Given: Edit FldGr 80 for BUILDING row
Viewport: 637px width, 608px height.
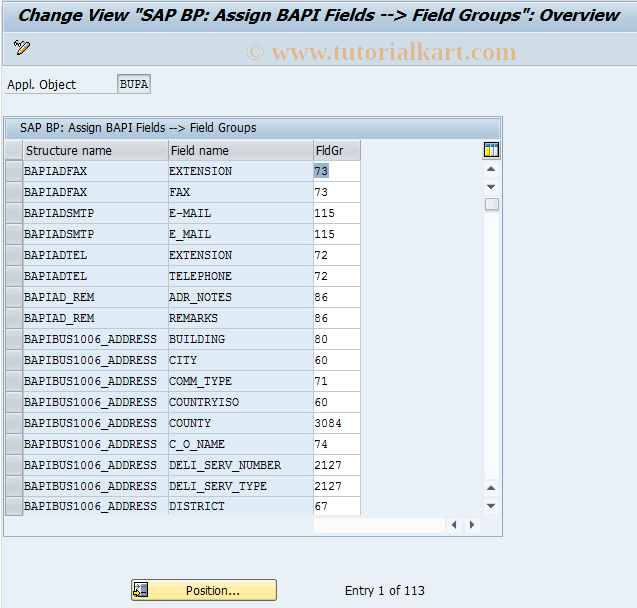Looking at the screenshot, I should pyautogui.click(x=336, y=340).
